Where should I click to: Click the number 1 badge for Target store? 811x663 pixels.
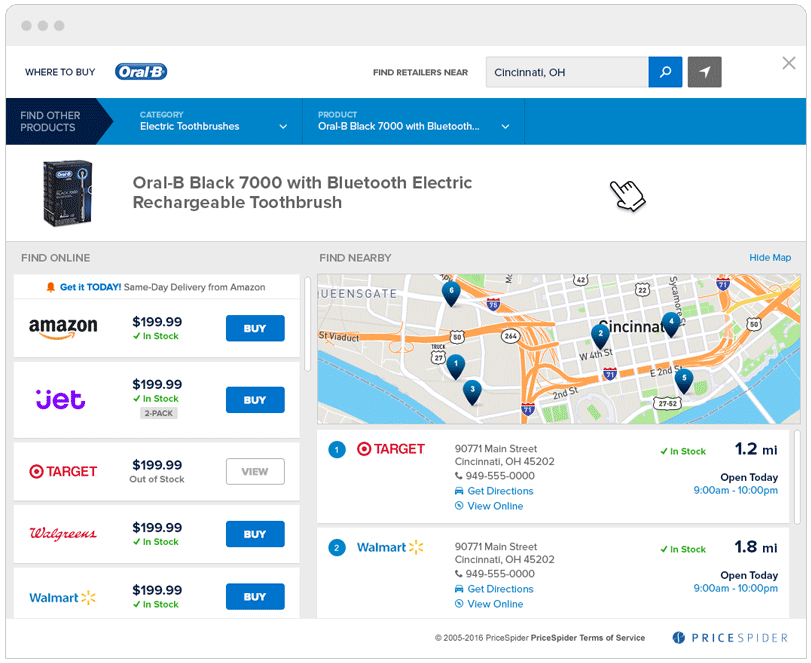337,449
